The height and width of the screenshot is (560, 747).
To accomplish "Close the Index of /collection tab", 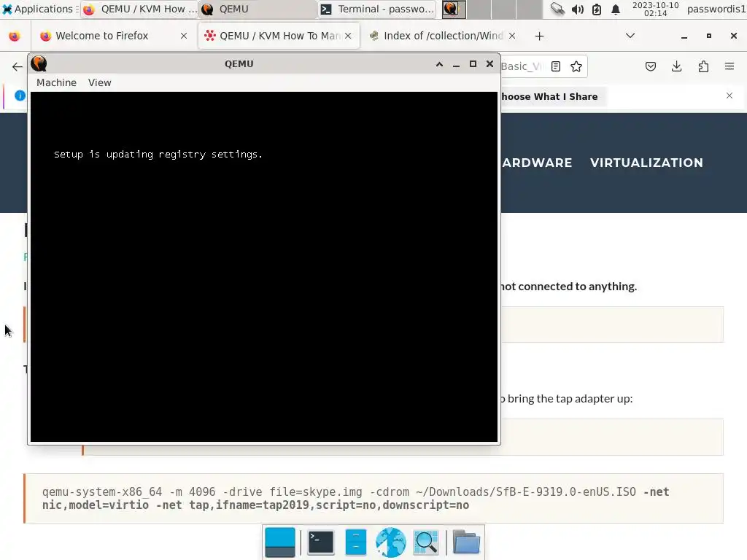I will point(511,36).
